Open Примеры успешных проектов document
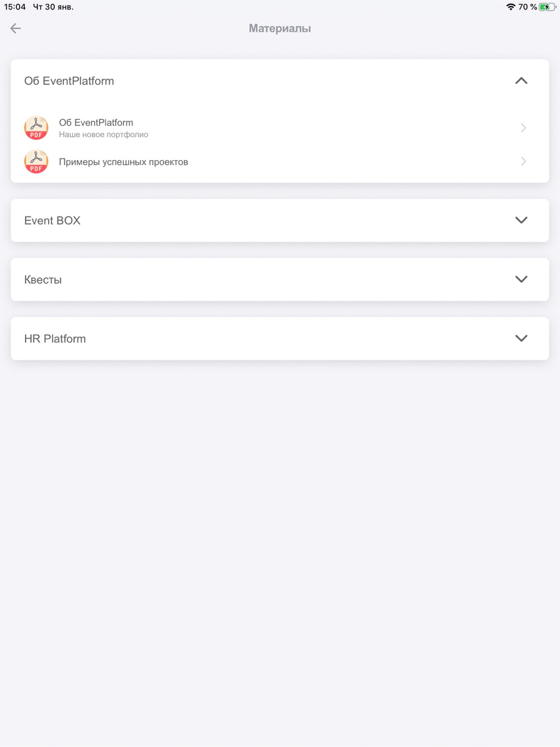Viewport: 560px width, 747px height. (x=124, y=162)
